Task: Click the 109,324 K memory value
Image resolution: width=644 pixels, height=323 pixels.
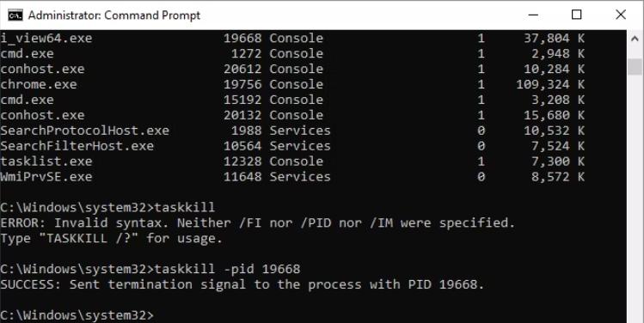Action: click(550, 84)
